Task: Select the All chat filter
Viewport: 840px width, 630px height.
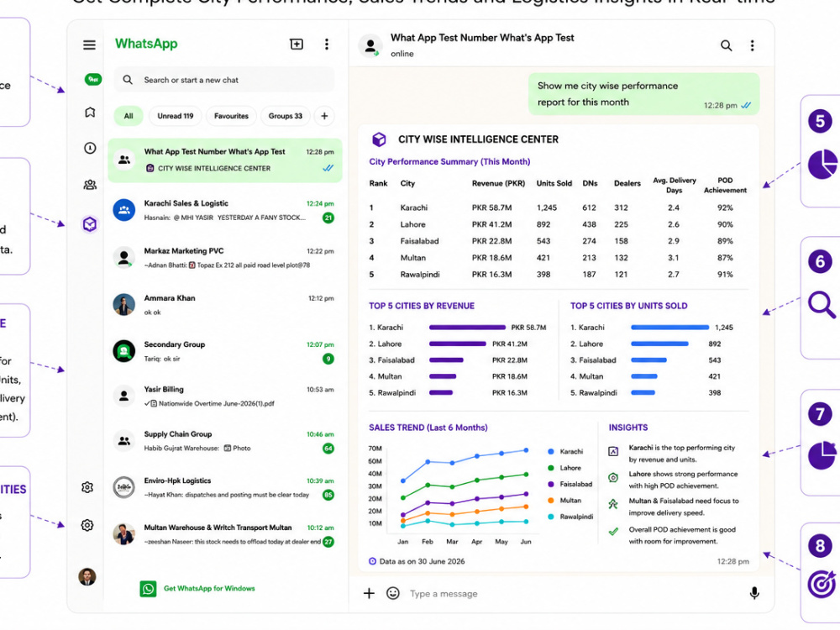Action: point(129,116)
